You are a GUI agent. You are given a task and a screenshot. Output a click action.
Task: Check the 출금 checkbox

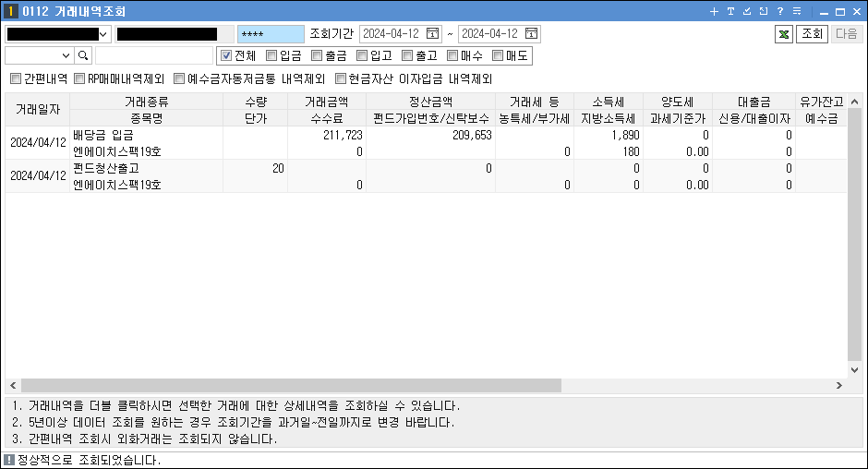pos(317,55)
